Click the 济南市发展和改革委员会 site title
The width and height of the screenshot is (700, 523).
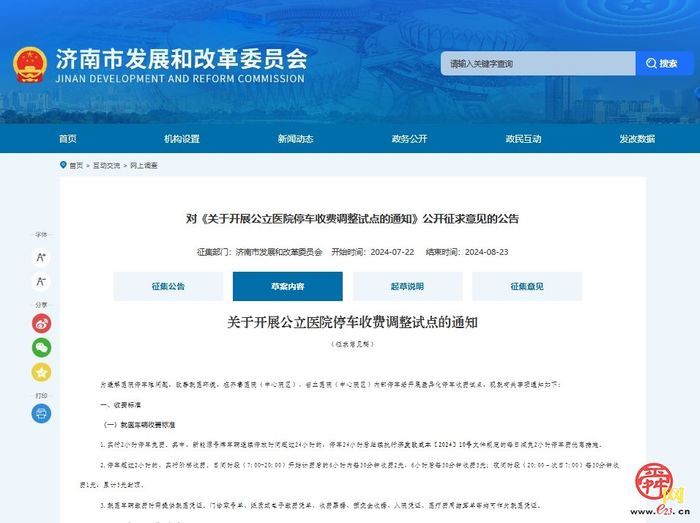tap(182, 59)
